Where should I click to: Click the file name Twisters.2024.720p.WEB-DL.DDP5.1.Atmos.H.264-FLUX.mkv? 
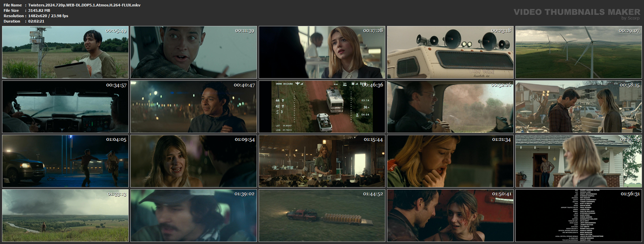[x=85, y=5]
